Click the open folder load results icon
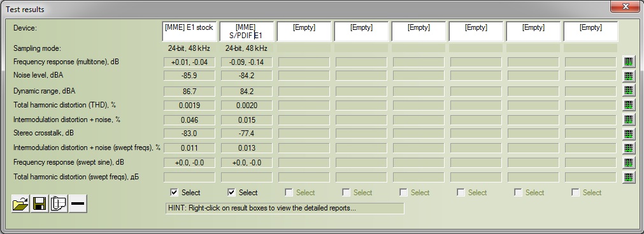Screen dimensions: 644x234 [20, 203]
